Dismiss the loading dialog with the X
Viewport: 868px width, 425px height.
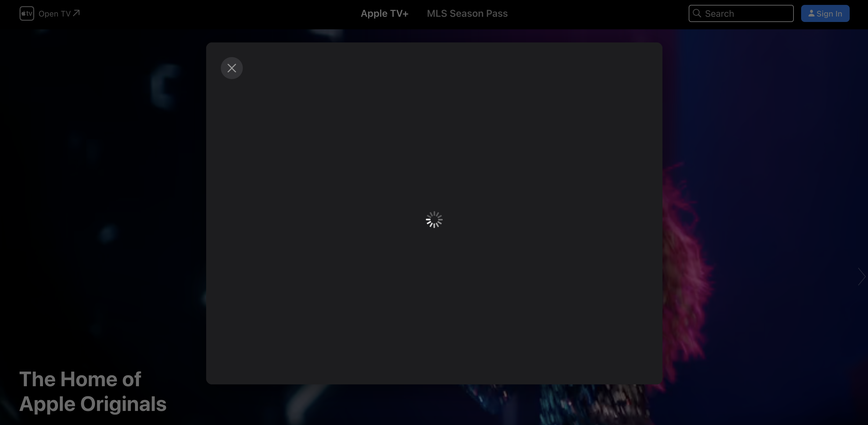(x=232, y=68)
